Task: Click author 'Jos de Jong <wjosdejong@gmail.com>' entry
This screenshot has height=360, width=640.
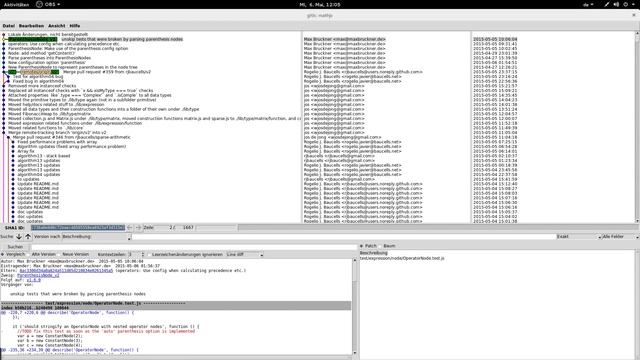Action: tap(342, 137)
